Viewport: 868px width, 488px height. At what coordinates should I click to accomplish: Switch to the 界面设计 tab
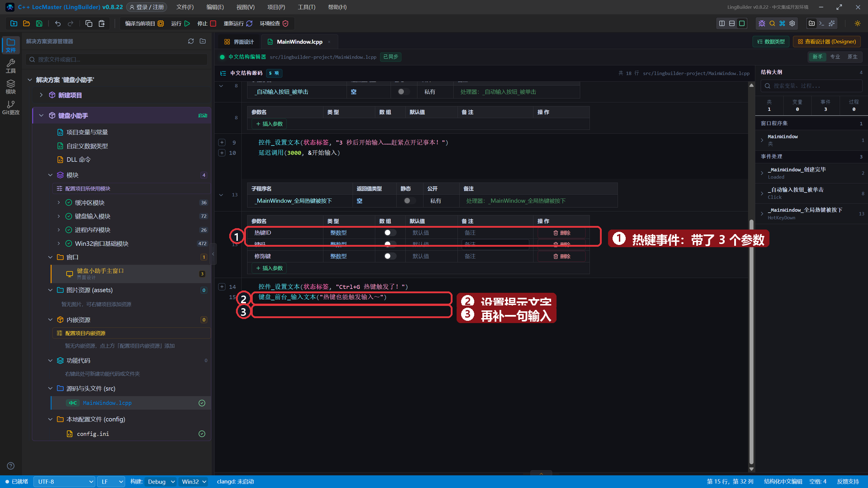click(239, 42)
